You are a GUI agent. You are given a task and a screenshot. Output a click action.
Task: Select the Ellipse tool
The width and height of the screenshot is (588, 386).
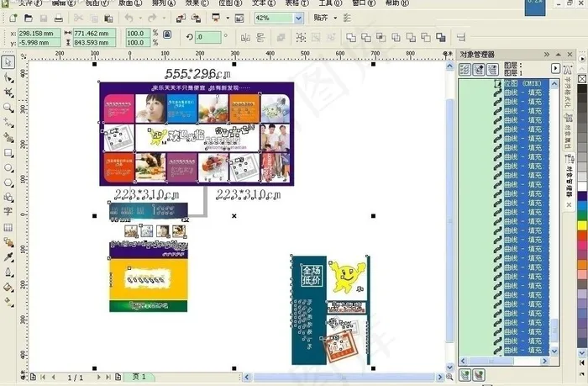tap(8, 167)
